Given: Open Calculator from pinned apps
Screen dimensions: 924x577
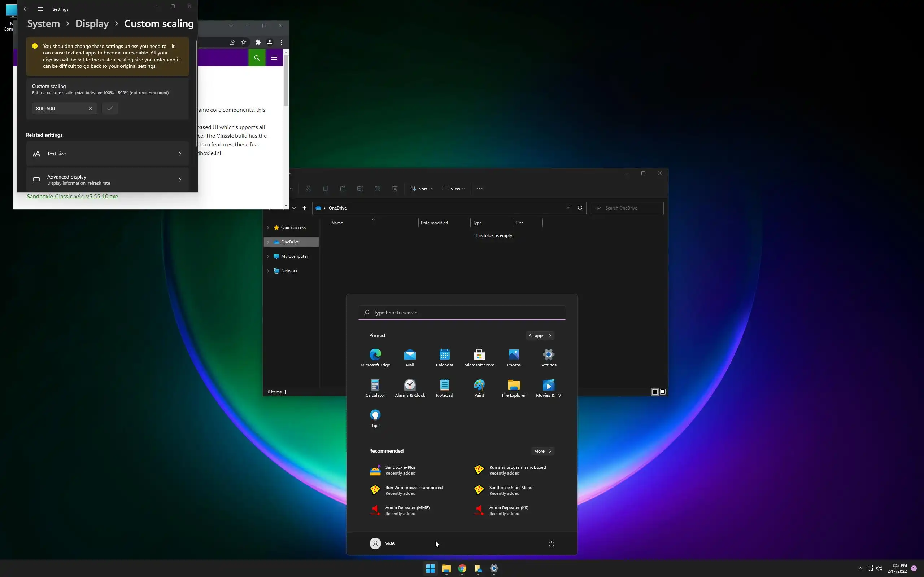Looking at the screenshot, I should (375, 388).
